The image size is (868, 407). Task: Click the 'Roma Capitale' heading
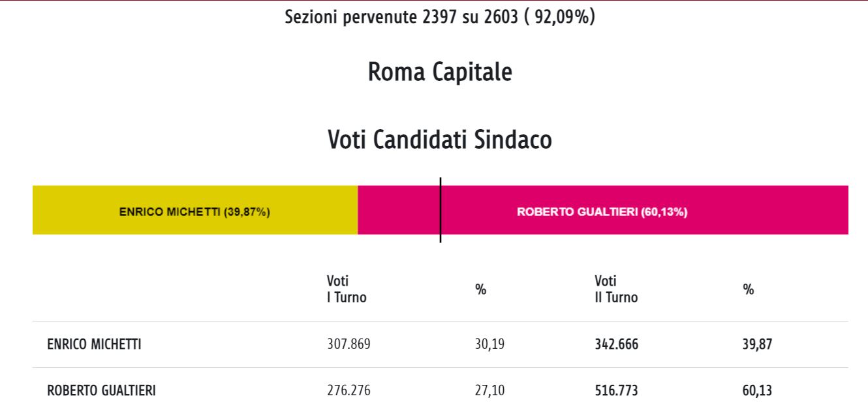pyautogui.click(x=440, y=72)
